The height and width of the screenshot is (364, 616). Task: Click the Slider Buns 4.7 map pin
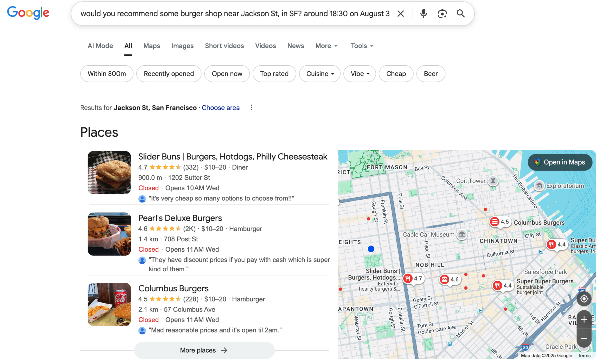click(x=414, y=279)
